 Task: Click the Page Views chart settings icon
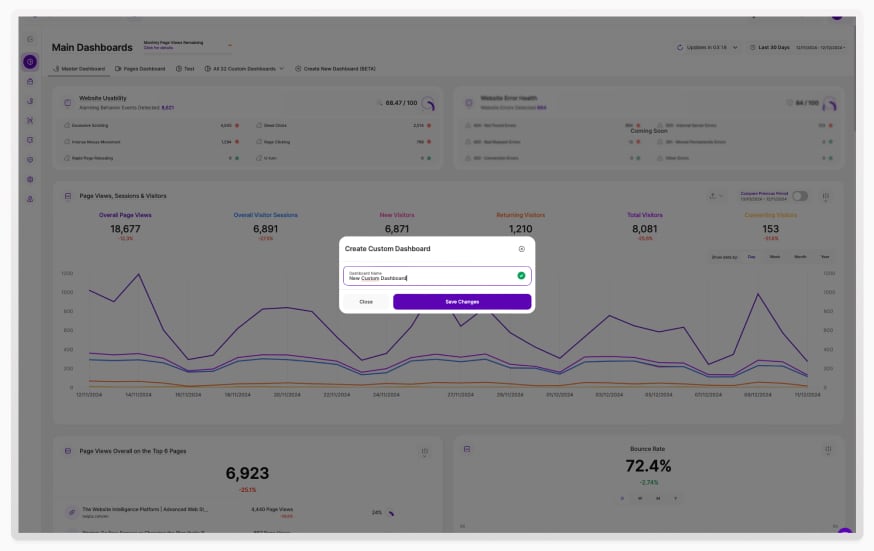pyautogui.click(x=826, y=196)
